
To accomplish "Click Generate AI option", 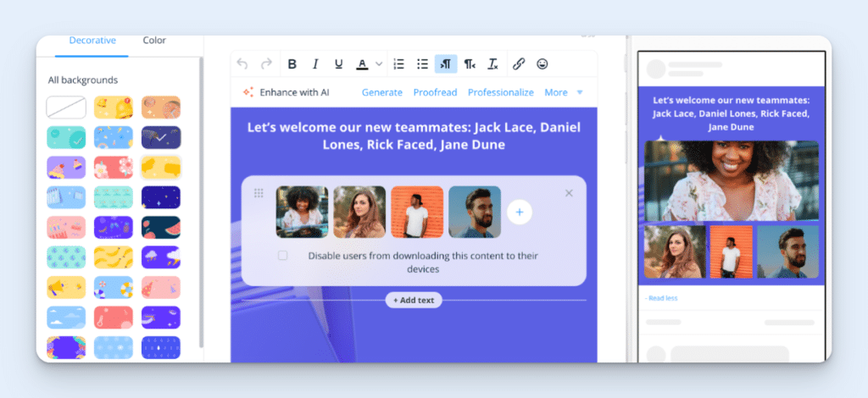I will pos(382,92).
